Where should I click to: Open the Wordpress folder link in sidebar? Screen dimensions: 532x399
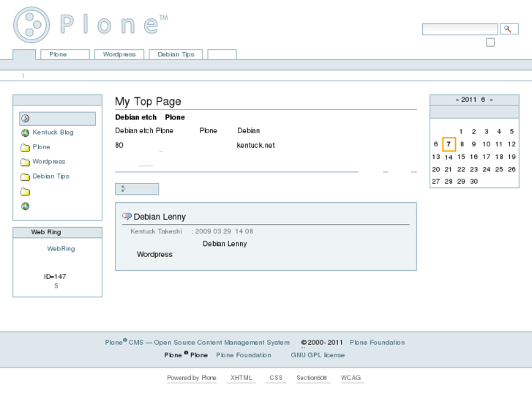49,162
